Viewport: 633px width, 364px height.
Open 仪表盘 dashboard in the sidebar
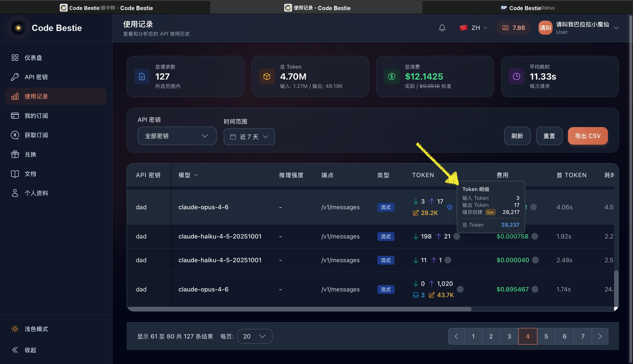[56, 58]
